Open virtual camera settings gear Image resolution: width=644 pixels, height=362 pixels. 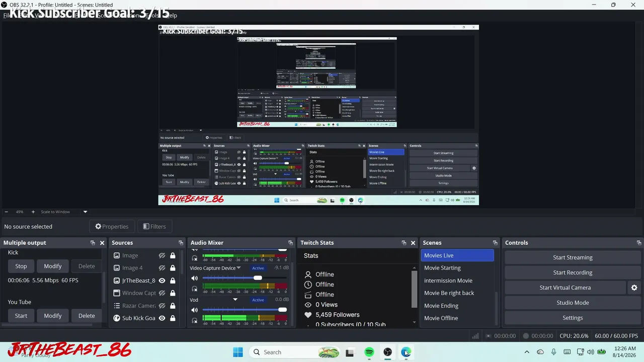[x=634, y=288]
